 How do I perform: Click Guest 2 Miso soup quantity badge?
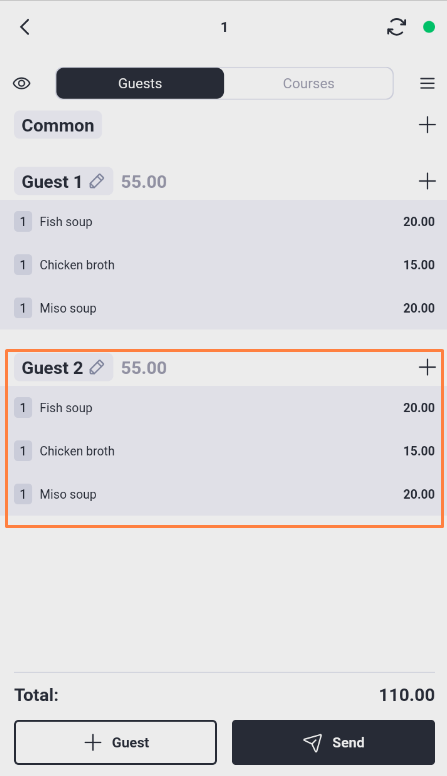tap(23, 494)
